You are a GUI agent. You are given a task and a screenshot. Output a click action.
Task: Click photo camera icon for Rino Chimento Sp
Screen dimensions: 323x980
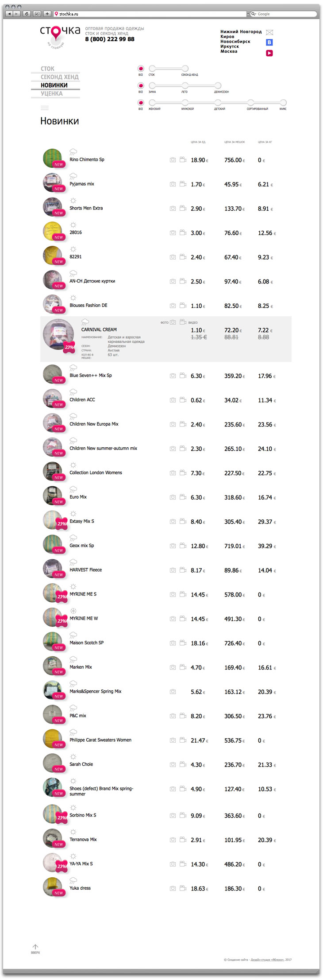tap(173, 160)
